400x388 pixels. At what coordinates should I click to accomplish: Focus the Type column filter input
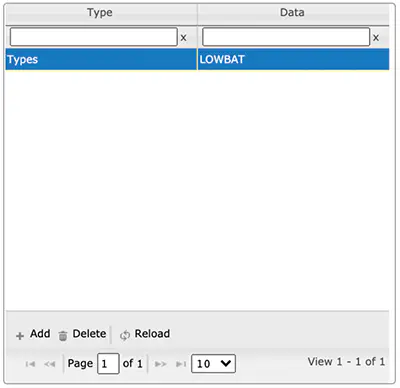[94, 37]
